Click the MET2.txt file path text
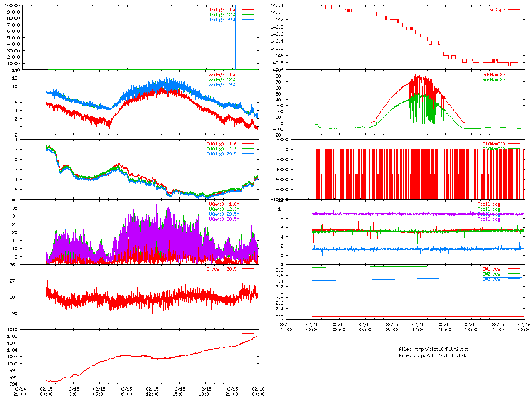This screenshot has height=399, width=532. point(432,355)
